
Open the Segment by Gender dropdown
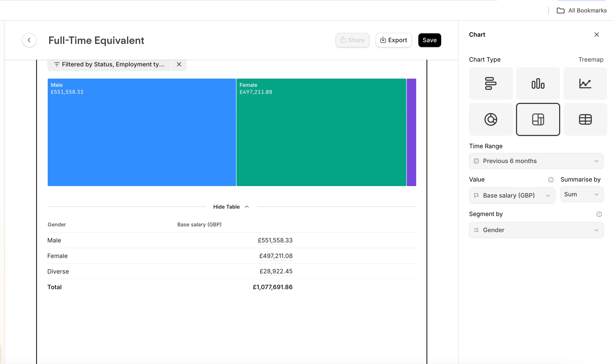536,230
